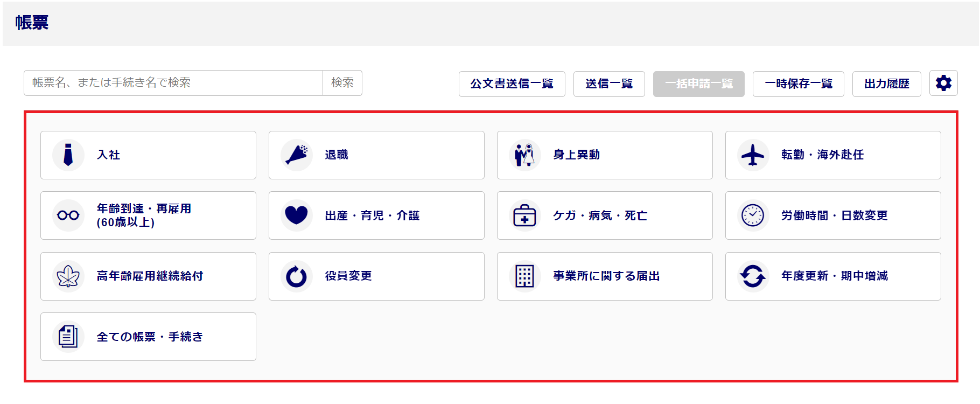Click the 検索 search button

click(x=342, y=83)
